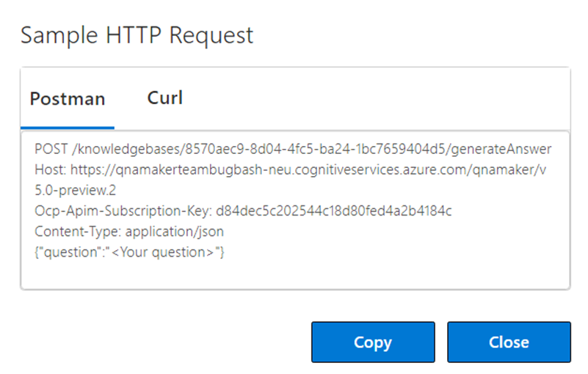Click generateAnswer at the end of the path

tap(502, 149)
